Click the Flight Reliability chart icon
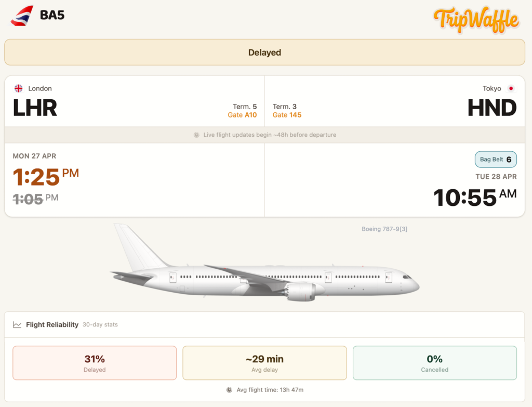532x407 pixels. coord(17,325)
